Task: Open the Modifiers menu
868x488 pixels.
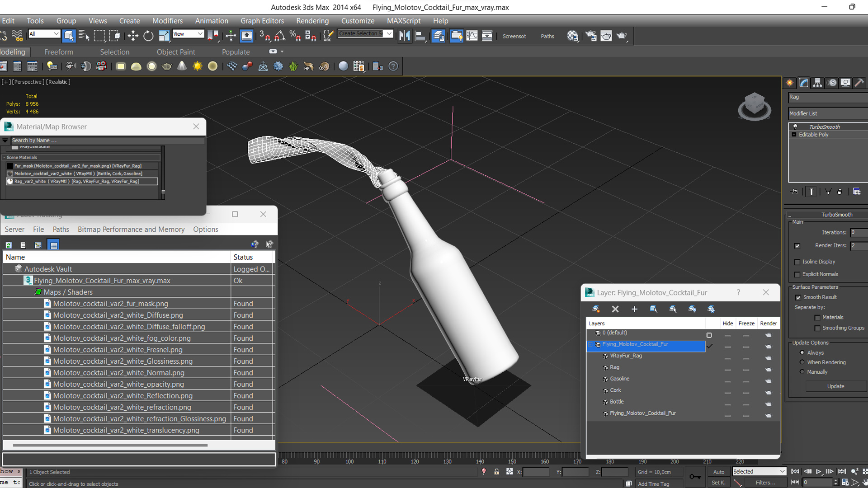Action: (167, 21)
